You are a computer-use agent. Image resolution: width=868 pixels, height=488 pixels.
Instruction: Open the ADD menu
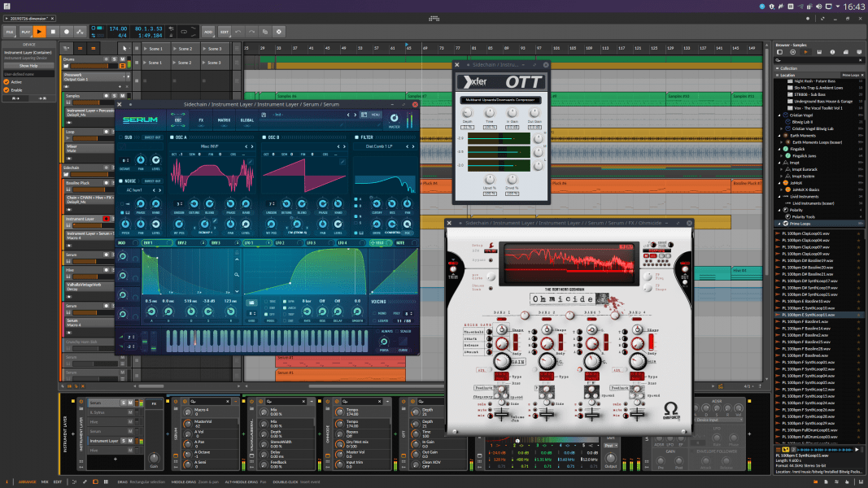[x=208, y=32]
